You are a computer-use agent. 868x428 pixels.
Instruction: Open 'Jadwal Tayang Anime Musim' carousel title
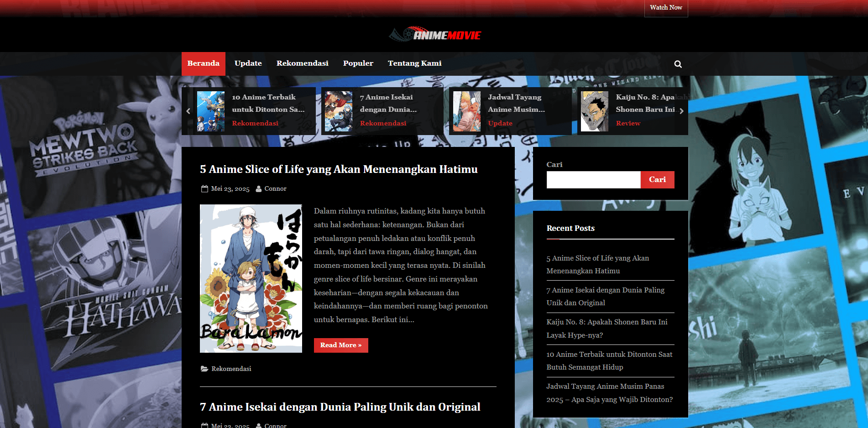(x=517, y=103)
